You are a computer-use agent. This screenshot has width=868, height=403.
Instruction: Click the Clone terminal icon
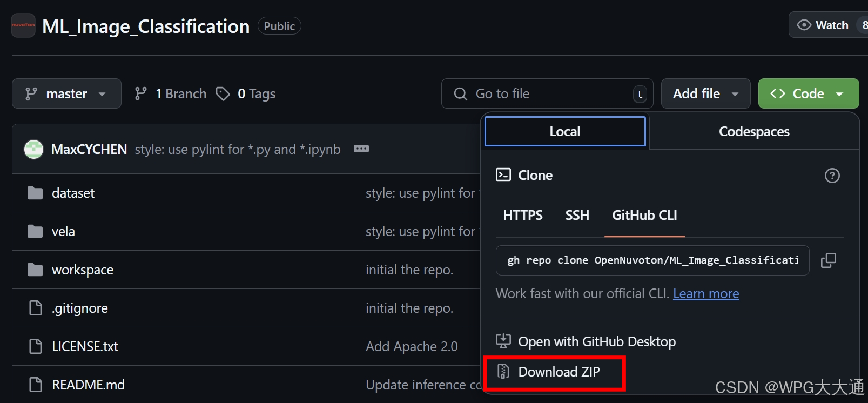503,174
